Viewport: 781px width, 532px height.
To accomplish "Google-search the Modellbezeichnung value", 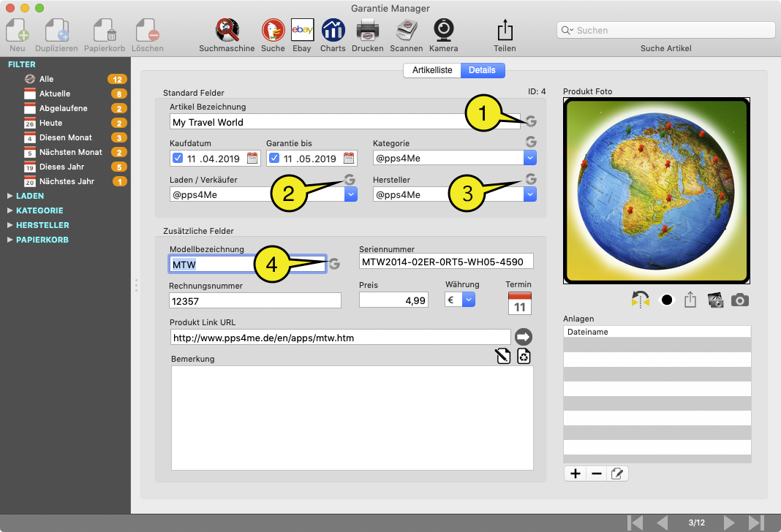I will [334, 264].
